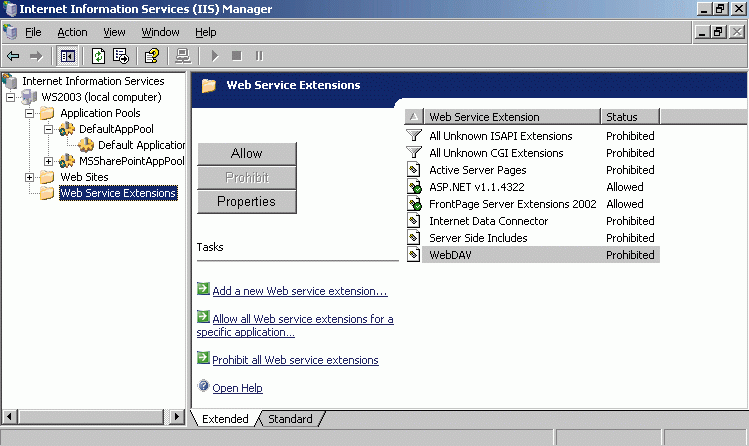Expand the Web Sites folder node
The width and height of the screenshot is (749, 446).
click(29, 177)
